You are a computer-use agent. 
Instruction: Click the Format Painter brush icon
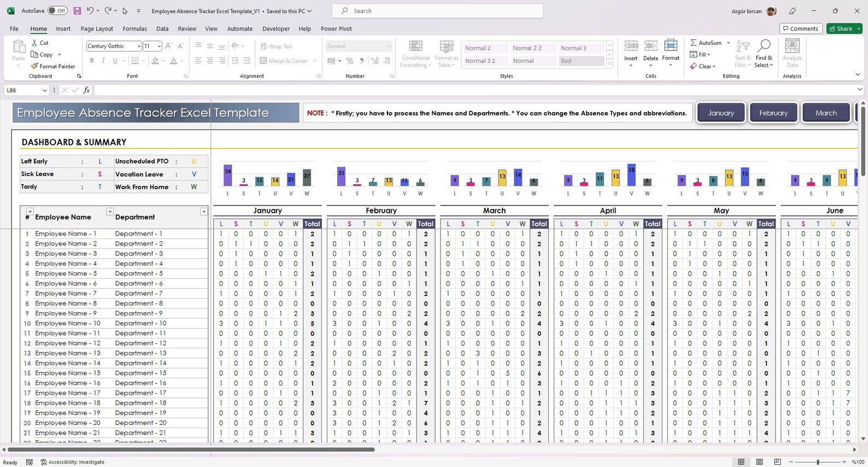click(34, 66)
